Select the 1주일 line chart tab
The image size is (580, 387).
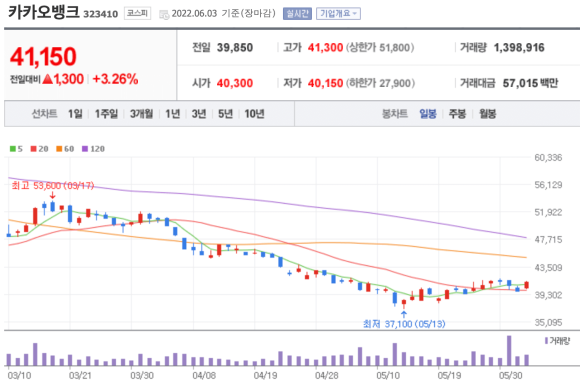click(106, 114)
